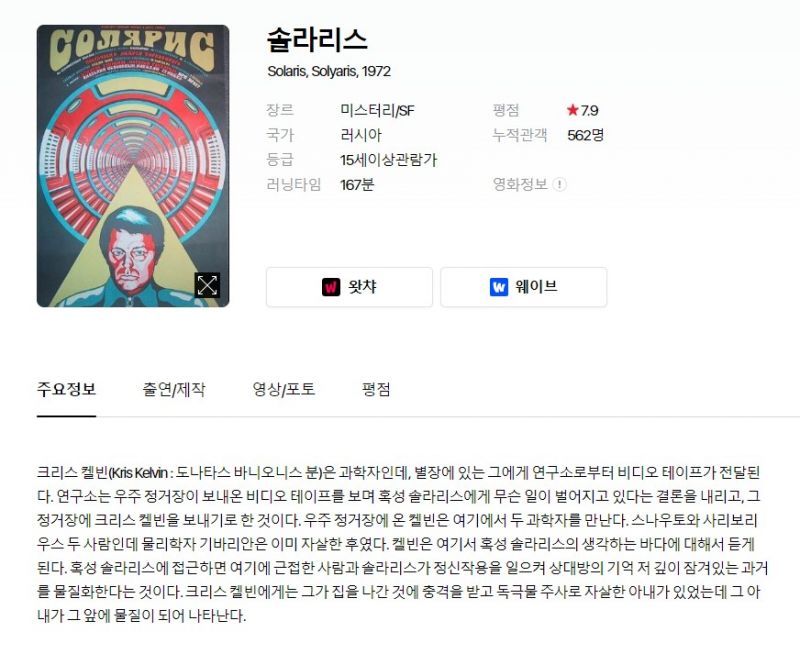Click the 미스터리/SF genre text
This screenshot has height=654, width=800.
click(x=377, y=110)
